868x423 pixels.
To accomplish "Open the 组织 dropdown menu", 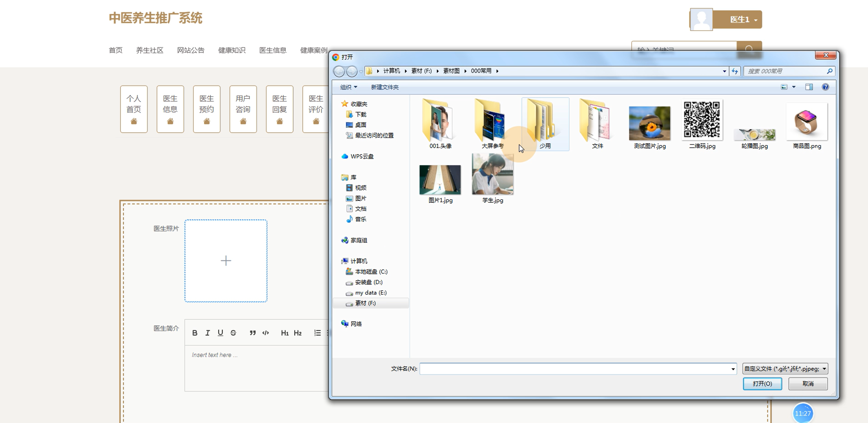I will coord(348,87).
